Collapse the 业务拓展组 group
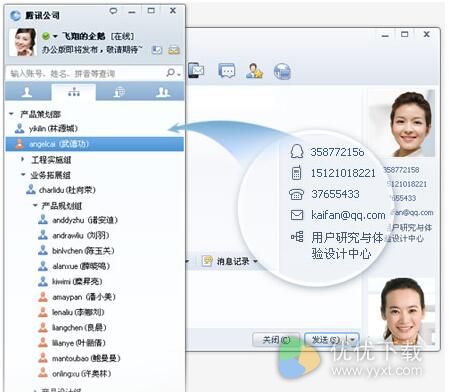This screenshot has width=449, height=392. point(23,175)
